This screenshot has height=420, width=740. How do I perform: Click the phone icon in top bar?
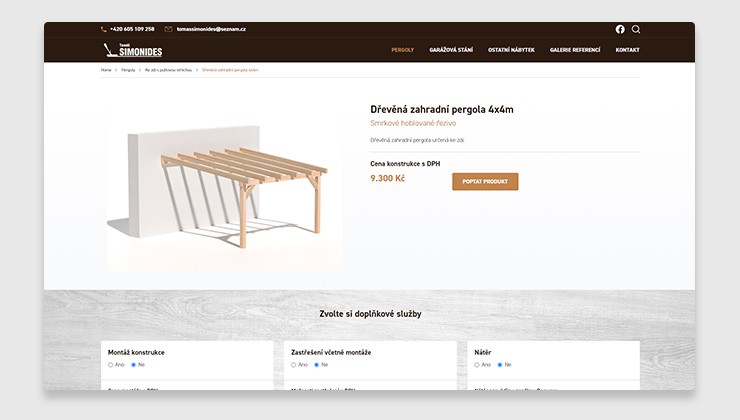(x=104, y=29)
